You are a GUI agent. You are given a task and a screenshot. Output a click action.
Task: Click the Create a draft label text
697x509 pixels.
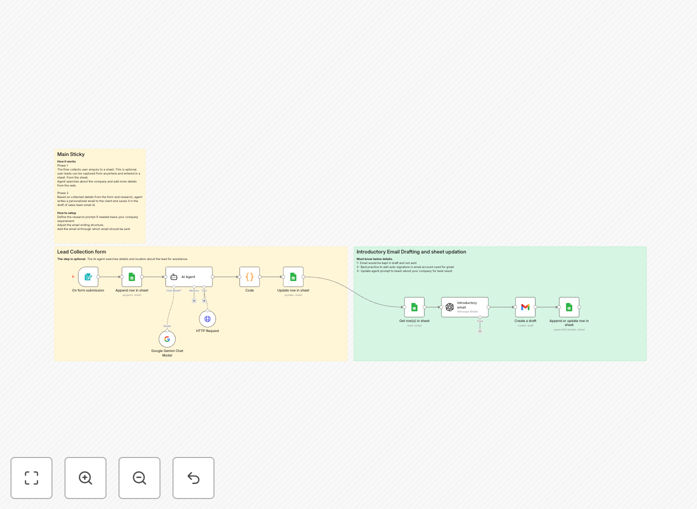click(525, 321)
